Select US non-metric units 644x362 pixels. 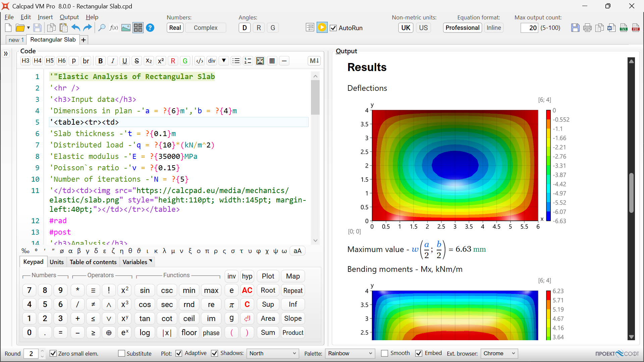pos(423,28)
